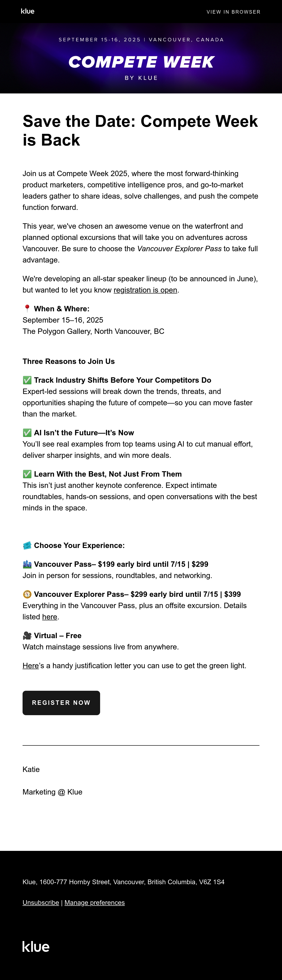Click the Register Now button

tap(61, 703)
